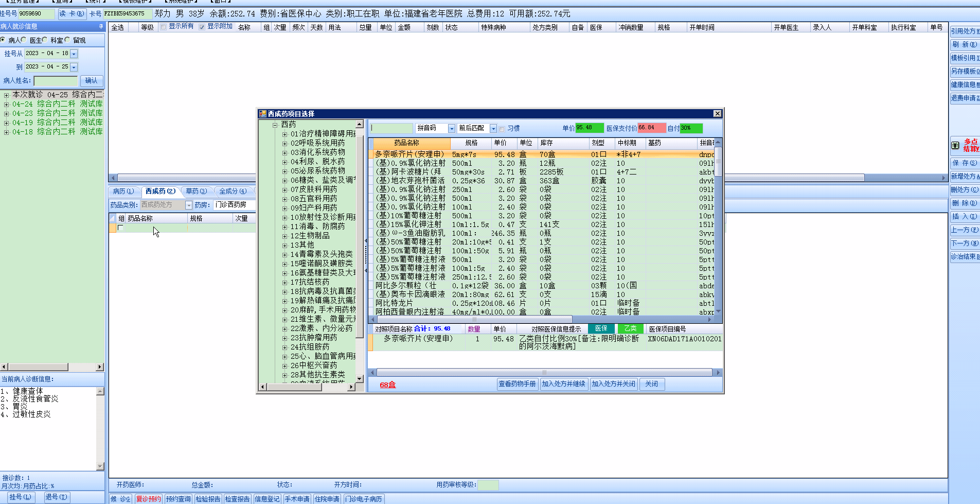The width and height of the screenshot is (980, 504).
Task: Click the 多点结算 icon button
Action: tap(965, 145)
